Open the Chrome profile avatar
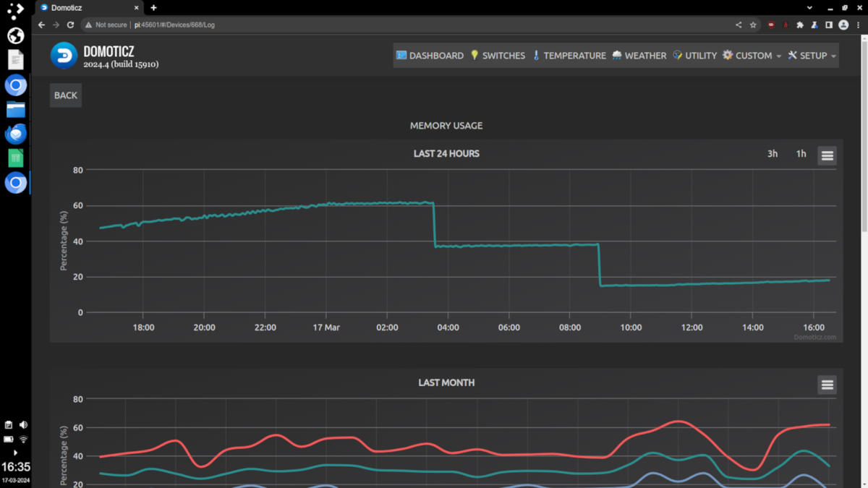 click(843, 25)
